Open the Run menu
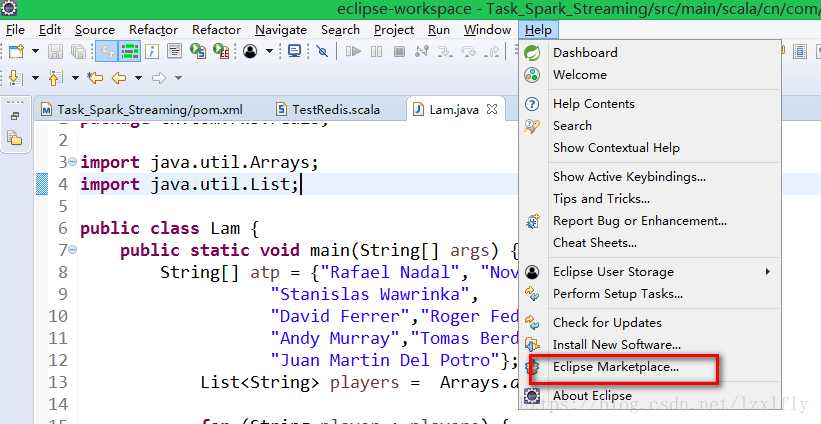 439,30
